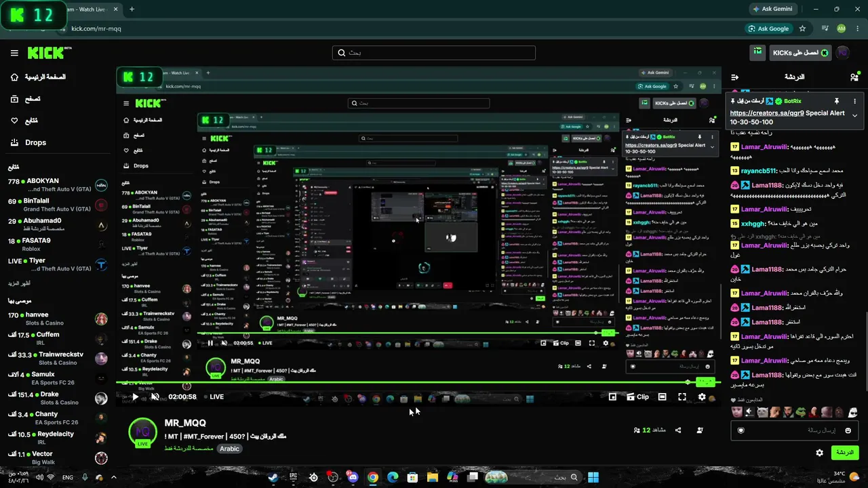Screen dimensions: 868x488
Task: Open the chat users list icon
Action: 854,77
